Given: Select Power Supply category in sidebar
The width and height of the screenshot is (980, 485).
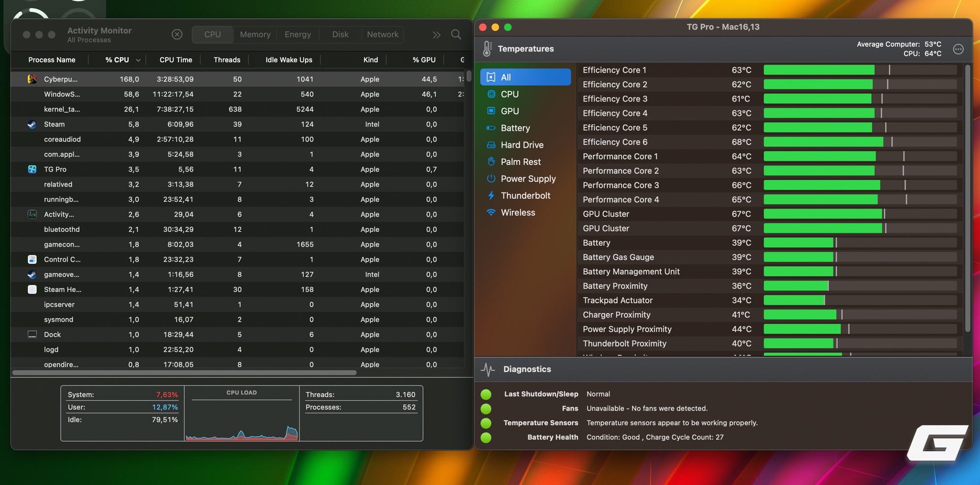Looking at the screenshot, I should [x=525, y=179].
